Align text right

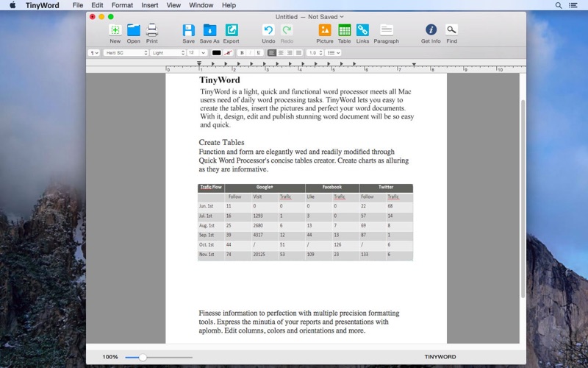click(x=290, y=53)
